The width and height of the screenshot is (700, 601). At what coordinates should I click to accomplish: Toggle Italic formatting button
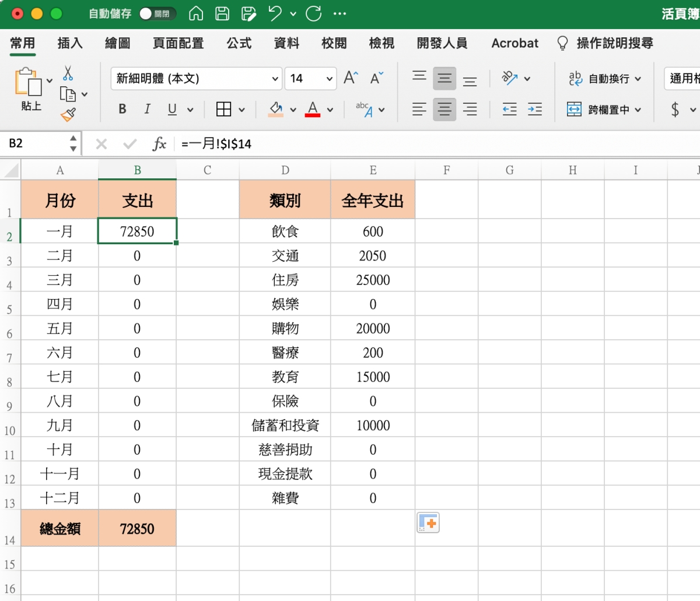pos(147,109)
